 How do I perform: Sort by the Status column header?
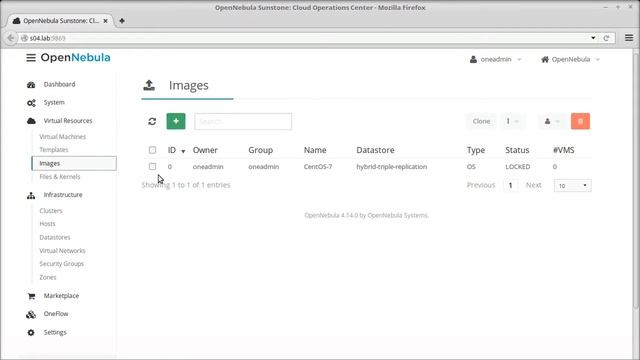click(x=517, y=150)
